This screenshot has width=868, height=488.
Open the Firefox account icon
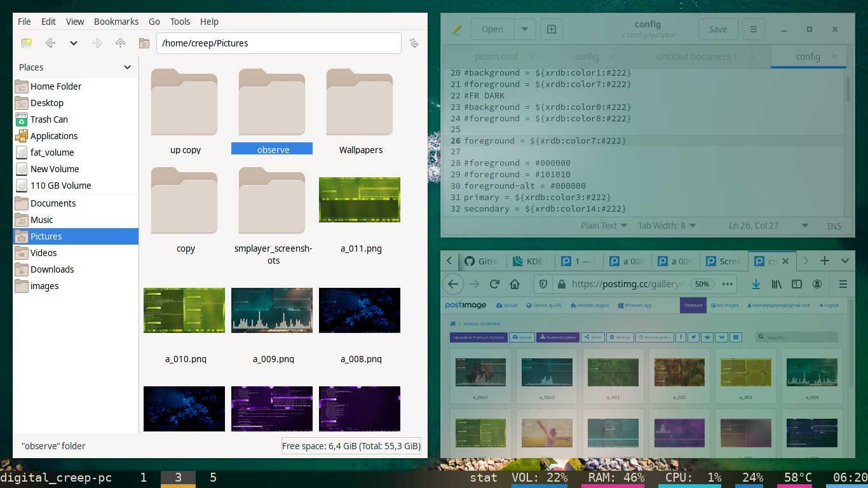(817, 284)
